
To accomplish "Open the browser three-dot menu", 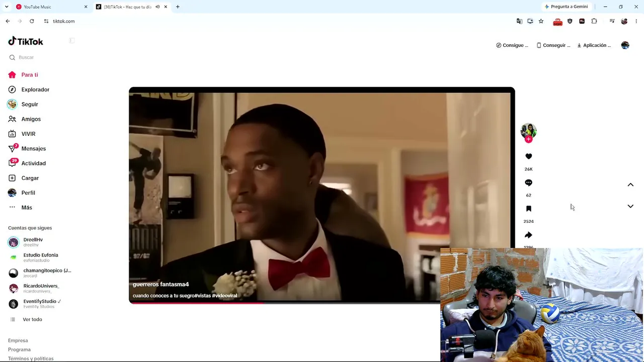I will pos(636,21).
